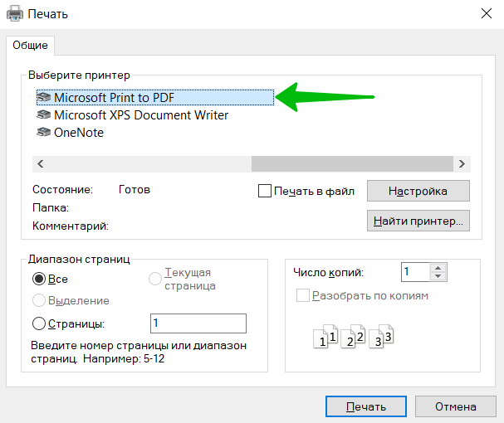Viewport: 504px width, 423px height.
Task: Select the Microsoft Print to PDF printer icon
Action: [44, 97]
